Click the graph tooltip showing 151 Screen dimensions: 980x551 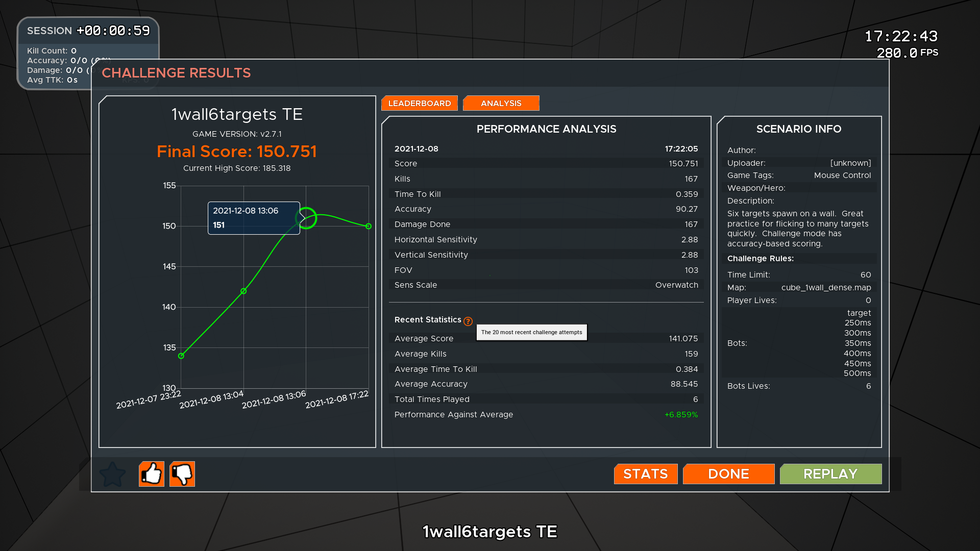tap(254, 218)
